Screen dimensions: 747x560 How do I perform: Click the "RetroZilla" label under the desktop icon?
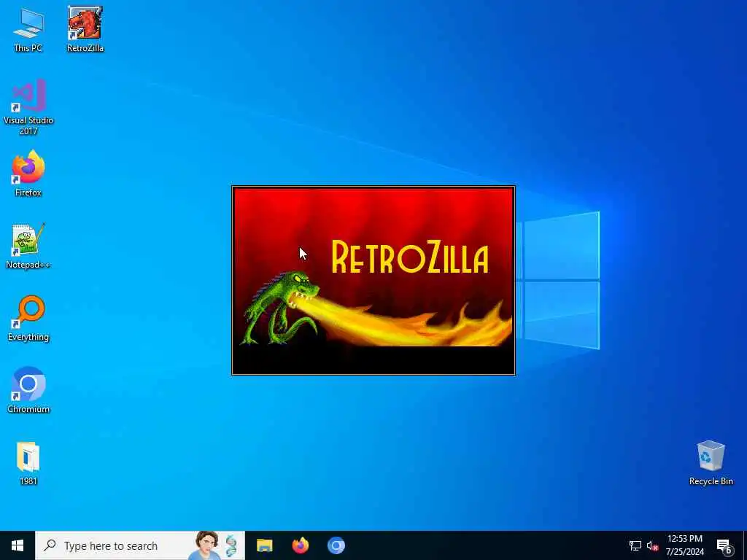coord(85,48)
